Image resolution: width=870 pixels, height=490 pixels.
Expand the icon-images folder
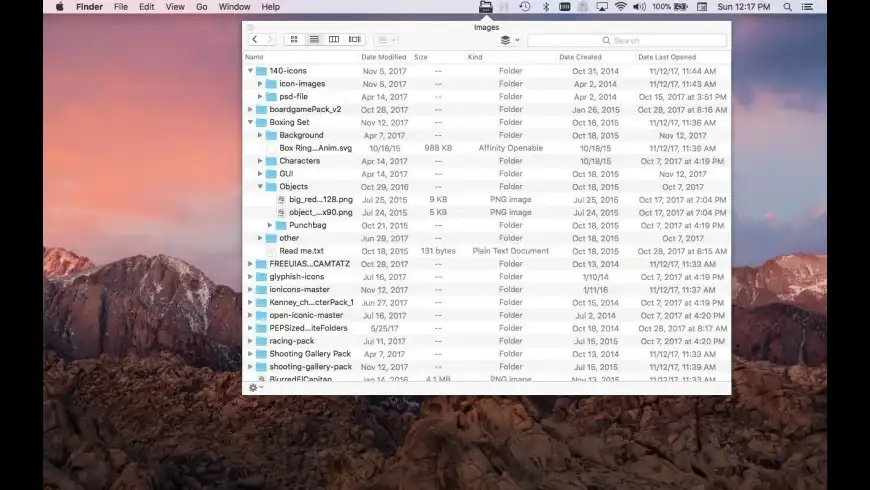pos(260,84)
